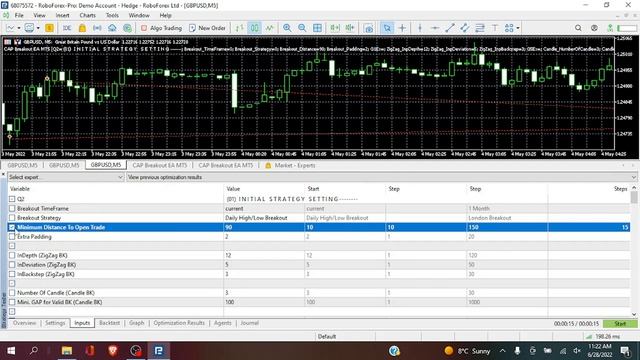Tick the Number Of Candle checkbox
Screen dimensions: 640x360
click(x=12, y=293)
